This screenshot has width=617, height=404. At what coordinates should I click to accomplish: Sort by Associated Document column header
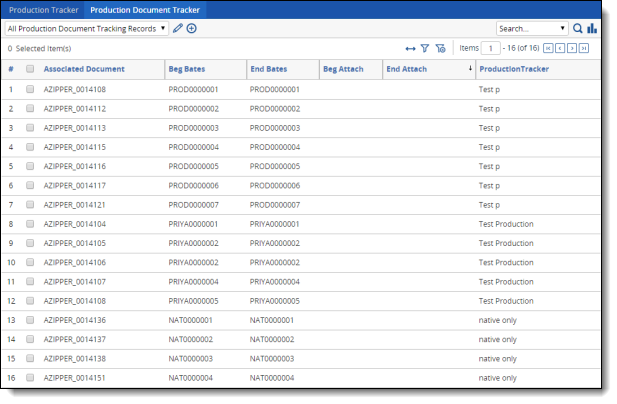pyautogui.click(x=84, y=69)
